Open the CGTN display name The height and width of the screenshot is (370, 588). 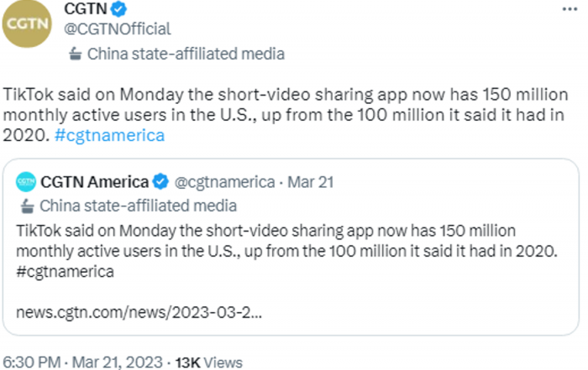pos(86,8)
